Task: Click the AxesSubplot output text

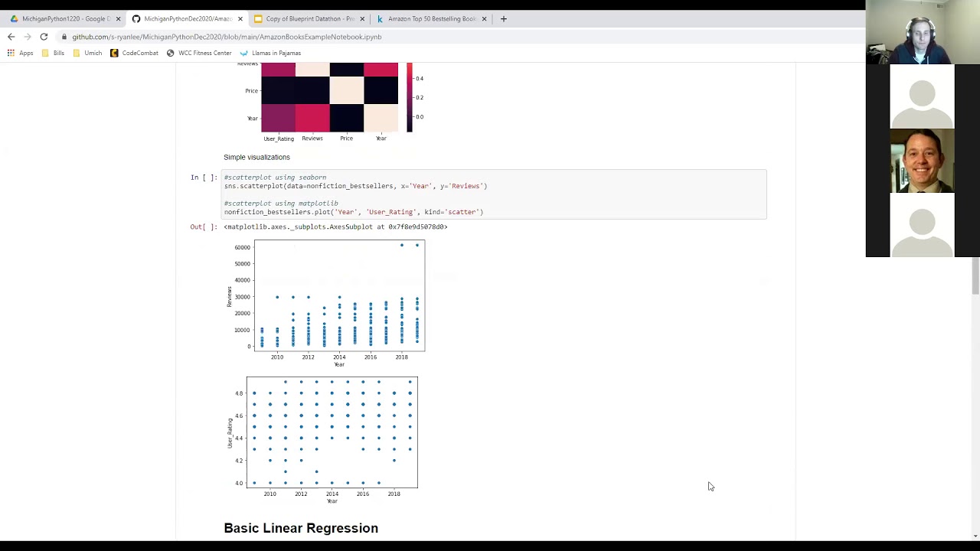Action: click(335, 227)
